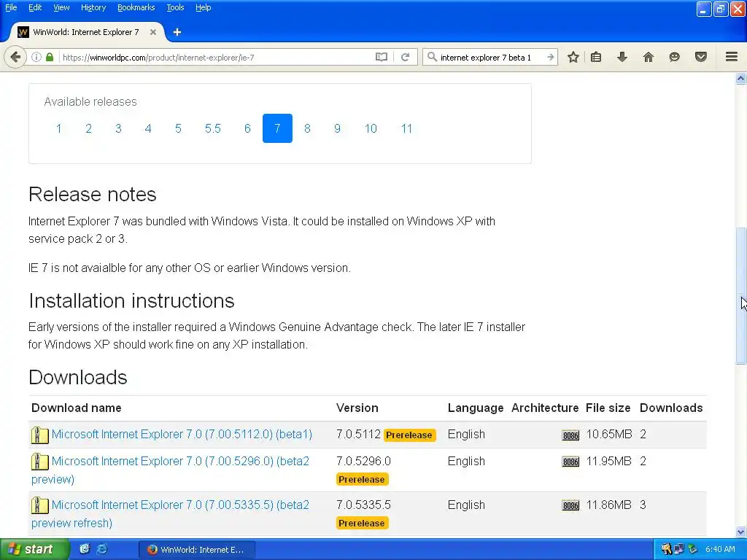The image size is (747, 560).
Task: Select release 5.5
Action: tap(213, 128)
